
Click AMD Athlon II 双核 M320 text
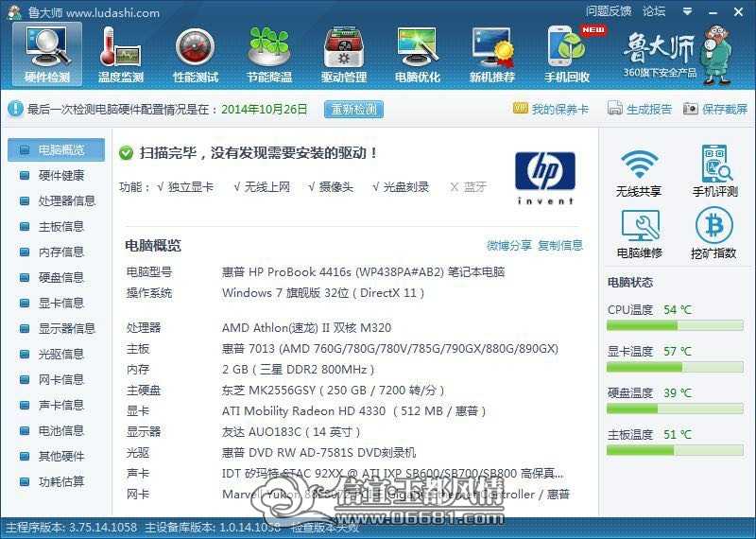coord(306,328)
